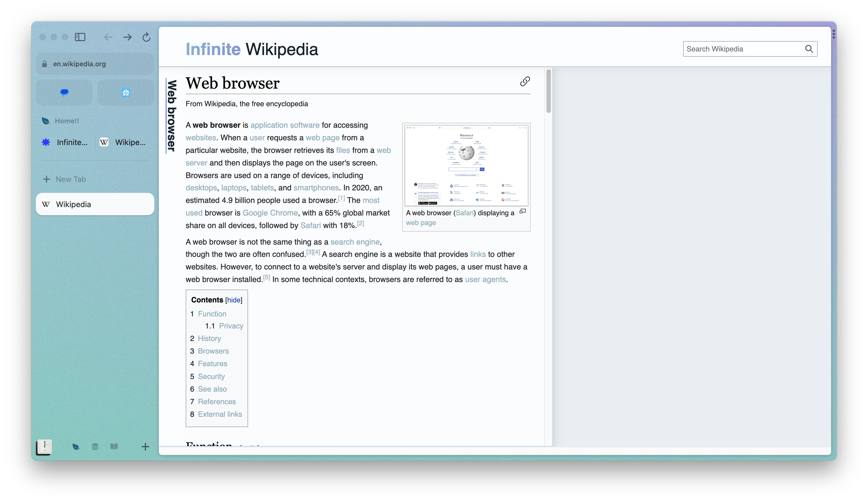This screenshot has height=502, width=868.
Task: Click the magnifying glass search icon
Action: click(x=809, y=49)
